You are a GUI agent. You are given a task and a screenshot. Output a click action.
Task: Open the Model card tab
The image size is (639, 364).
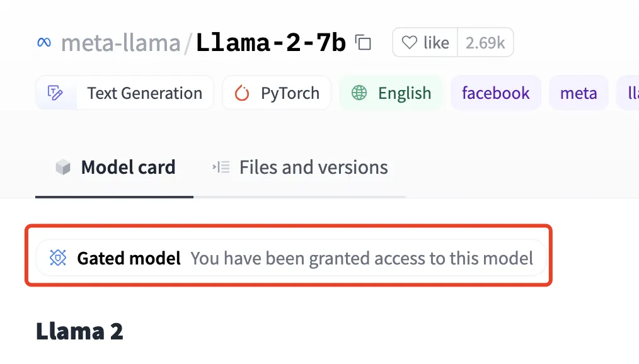pos(128,168)
